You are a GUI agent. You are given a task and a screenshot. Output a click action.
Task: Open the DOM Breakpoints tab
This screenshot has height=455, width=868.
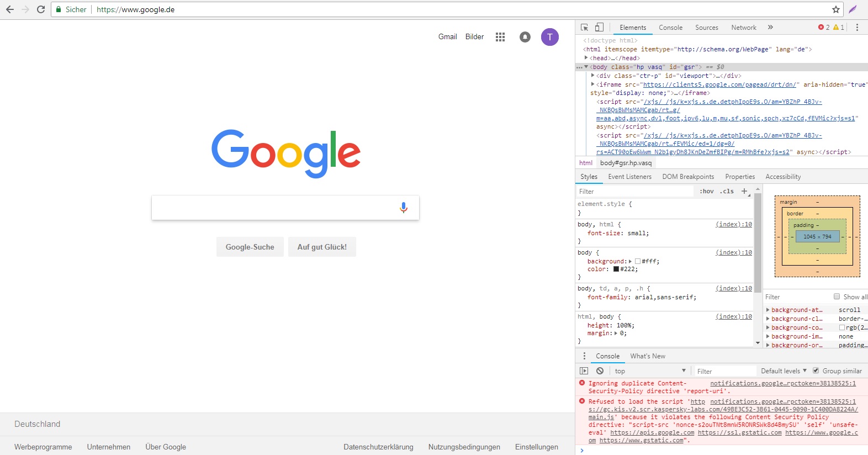(x=688, y=177)
